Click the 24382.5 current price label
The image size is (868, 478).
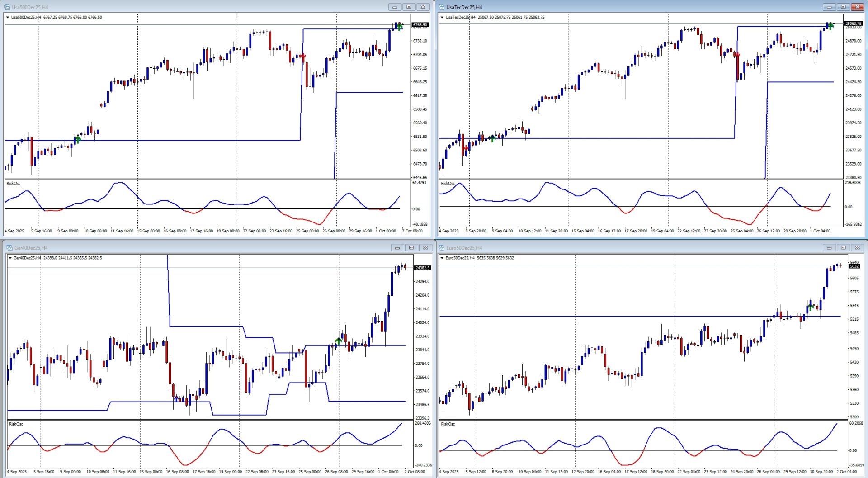423,268
